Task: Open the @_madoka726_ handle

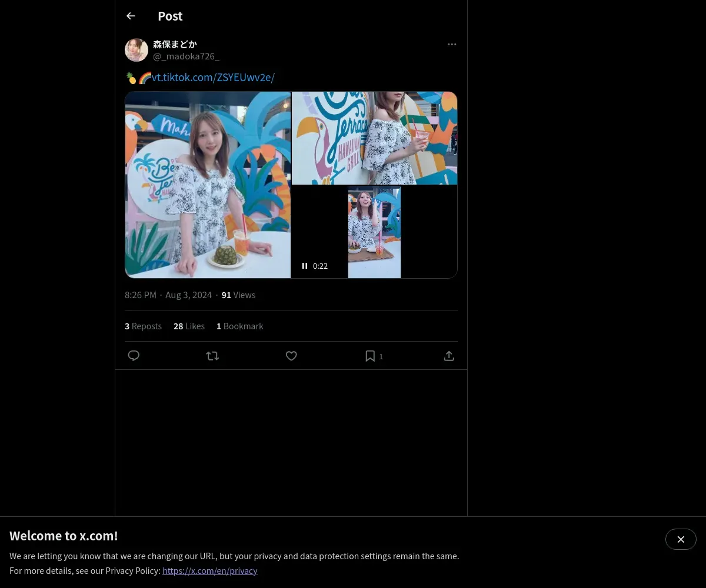Action: (186, 56)
